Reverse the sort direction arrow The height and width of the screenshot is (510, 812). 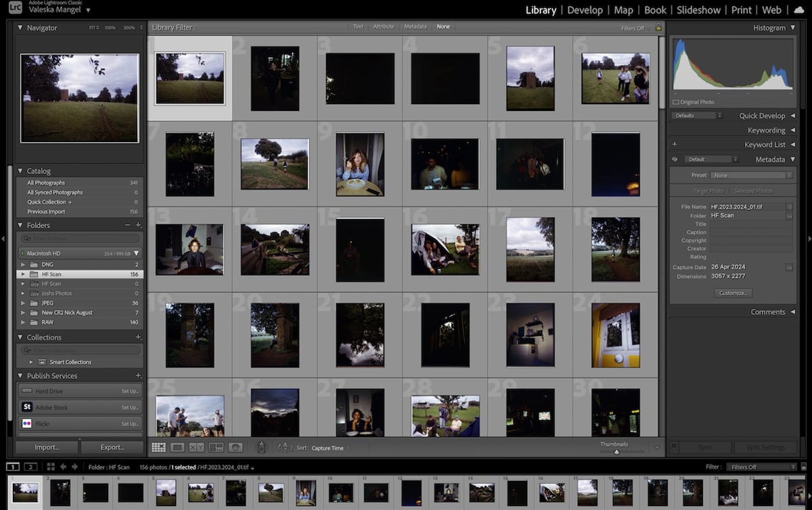(x=286, y=446)
